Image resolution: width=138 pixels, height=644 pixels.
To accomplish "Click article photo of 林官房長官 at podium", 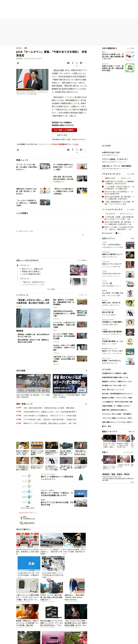I will (x=32, y=80).
